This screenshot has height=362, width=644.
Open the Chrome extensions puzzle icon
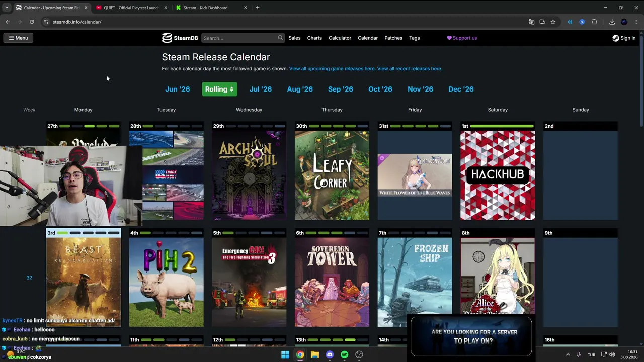click(594, 22)
